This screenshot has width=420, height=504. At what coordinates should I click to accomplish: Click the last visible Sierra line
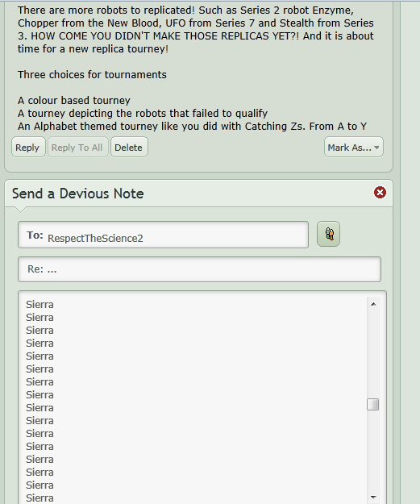tap(40, 498)
